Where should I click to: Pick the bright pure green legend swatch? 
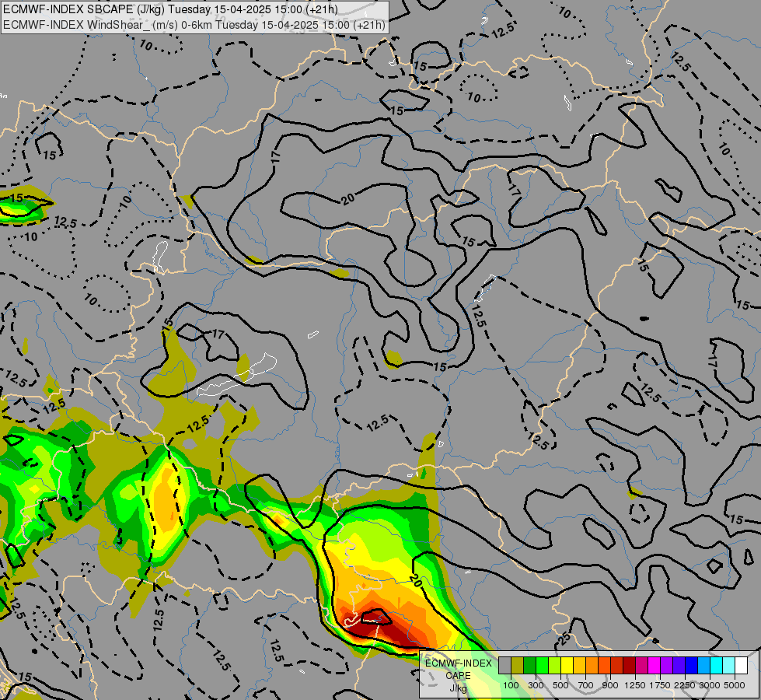click(542, 665)
